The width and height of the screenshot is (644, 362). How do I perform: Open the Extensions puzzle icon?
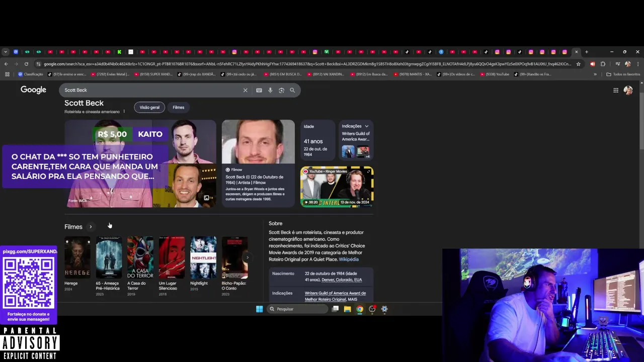(603, 64)
